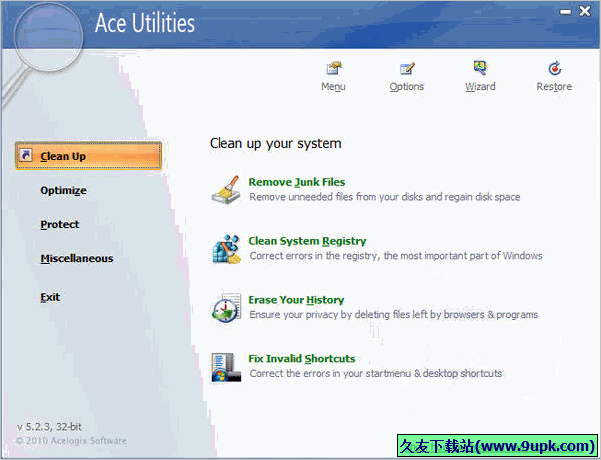Click 'Correct errors in the registry' description
601x460 pixels.
396,256
